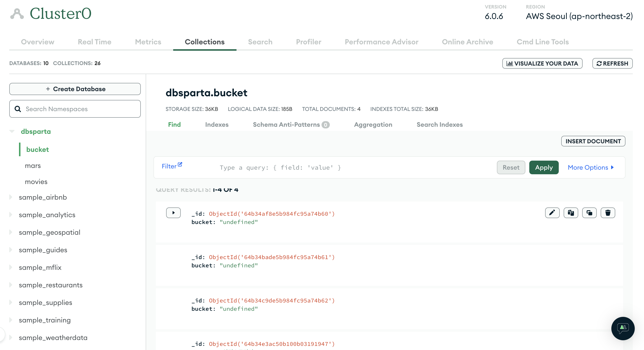Expand the sample_geospatial database
This screenshot has height=350, width=644.
click(11, 232)
